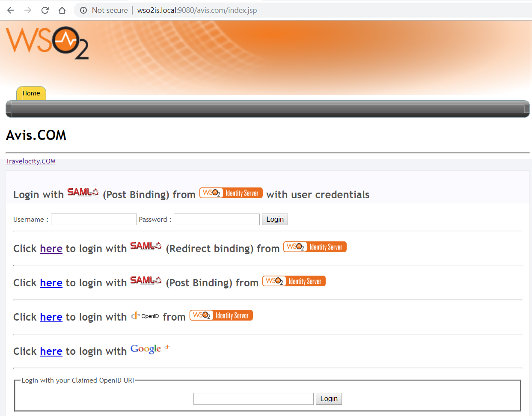532x416 pixels.
Task: Follow the Travelocity.COM link
Action: point(30,161)
